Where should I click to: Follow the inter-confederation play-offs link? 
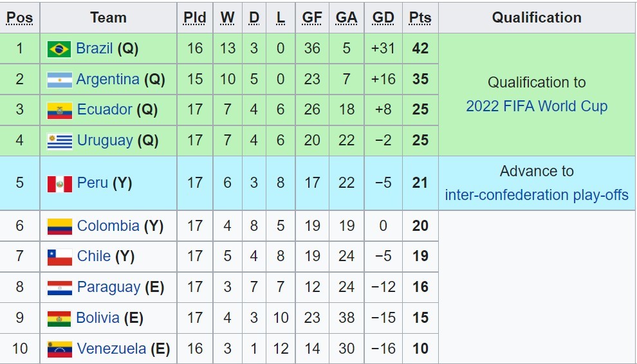(537, 195)
